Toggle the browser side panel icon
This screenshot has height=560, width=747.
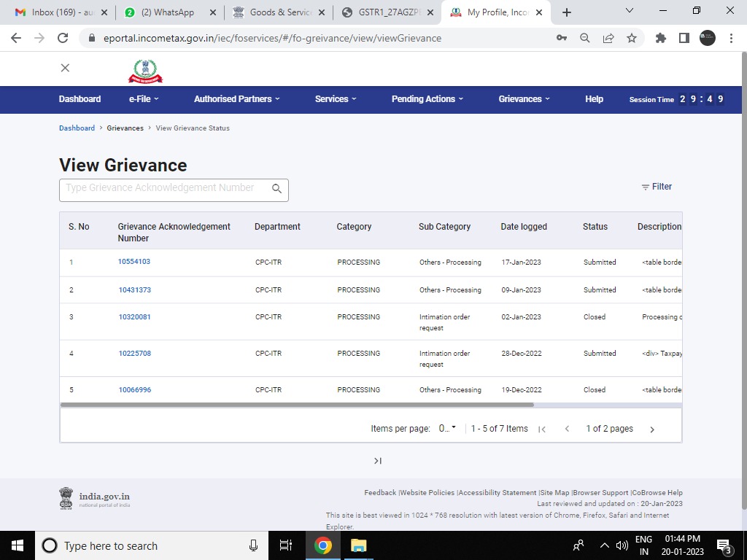point(684,38)
